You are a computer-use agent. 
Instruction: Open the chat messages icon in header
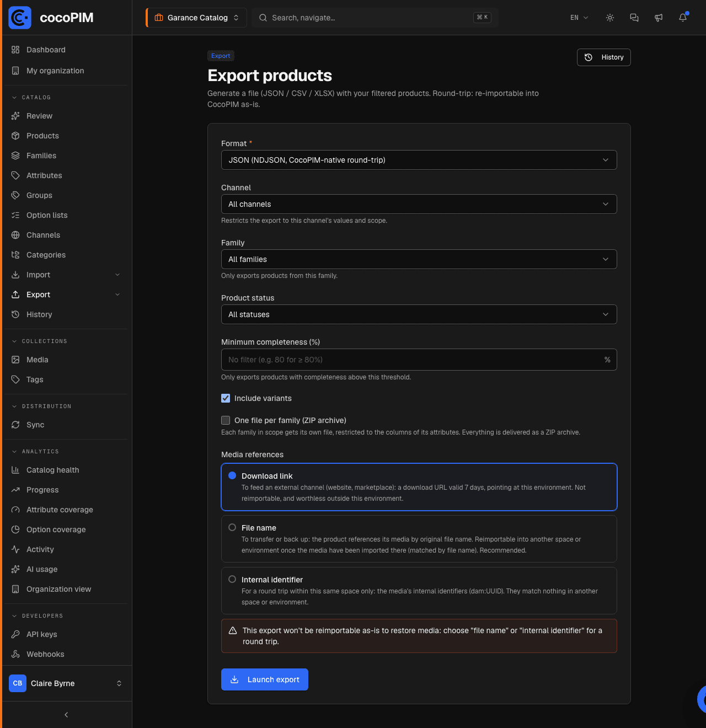[634, 18]
